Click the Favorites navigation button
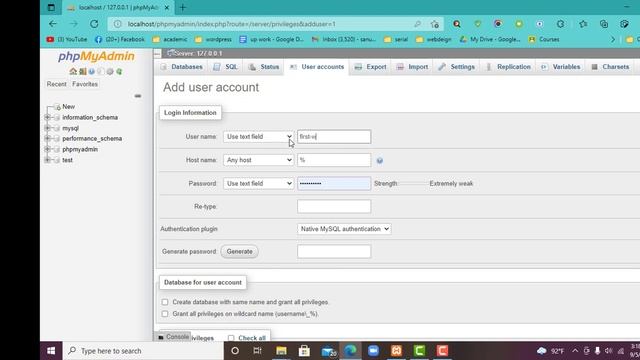 point(85,84)
